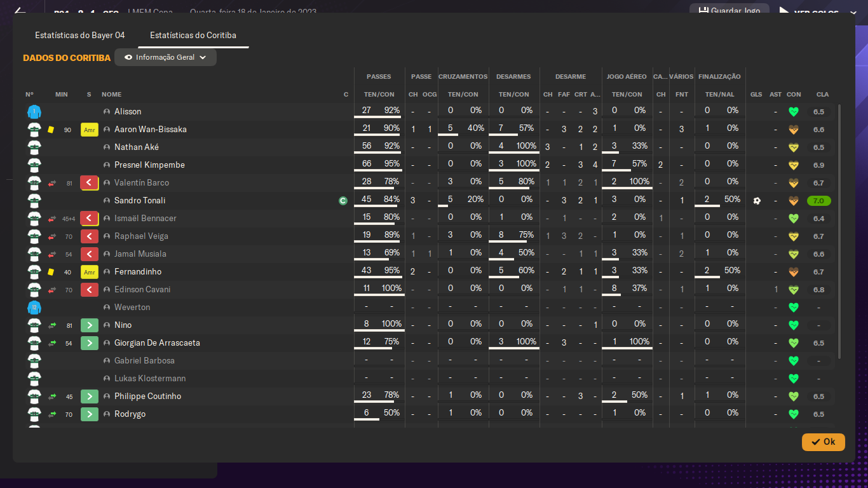
Task: Click Jamal Musiala's 69% pass completion value
Action: [392, 253]
